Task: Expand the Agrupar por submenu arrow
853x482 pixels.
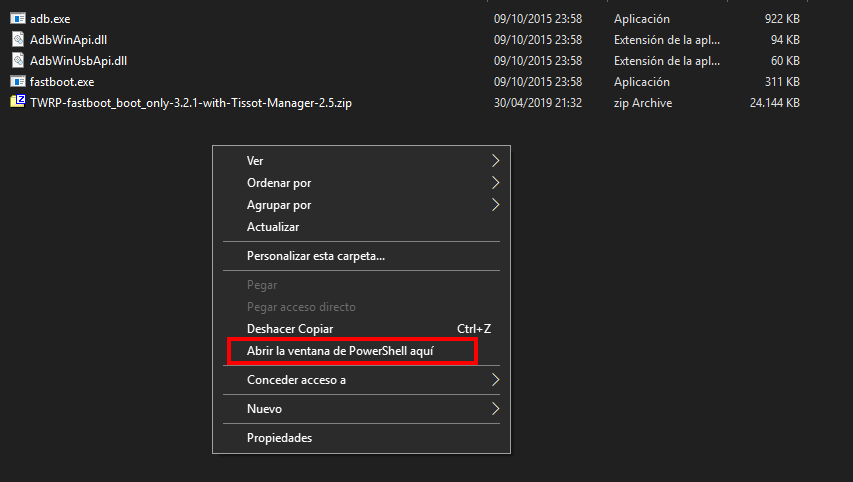Action: [494, 205]
